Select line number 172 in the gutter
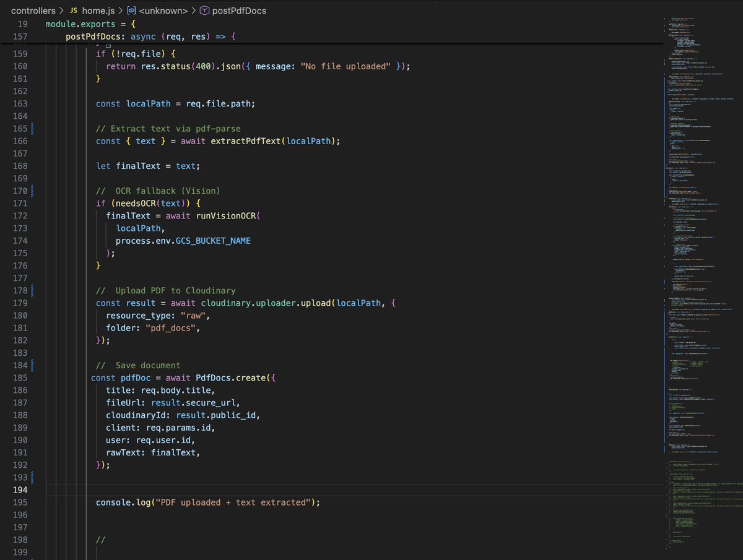Screen dimensions: 743x560 point(20,216)
